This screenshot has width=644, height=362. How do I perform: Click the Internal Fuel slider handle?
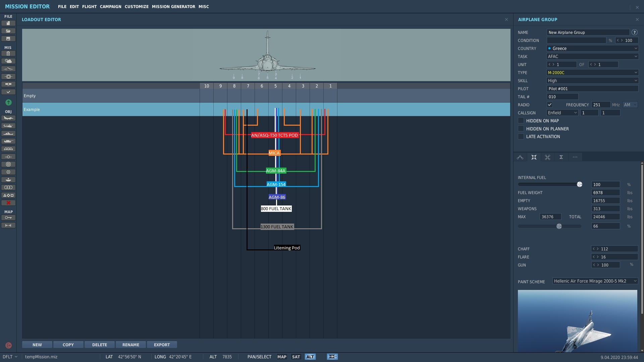(579, 184)
